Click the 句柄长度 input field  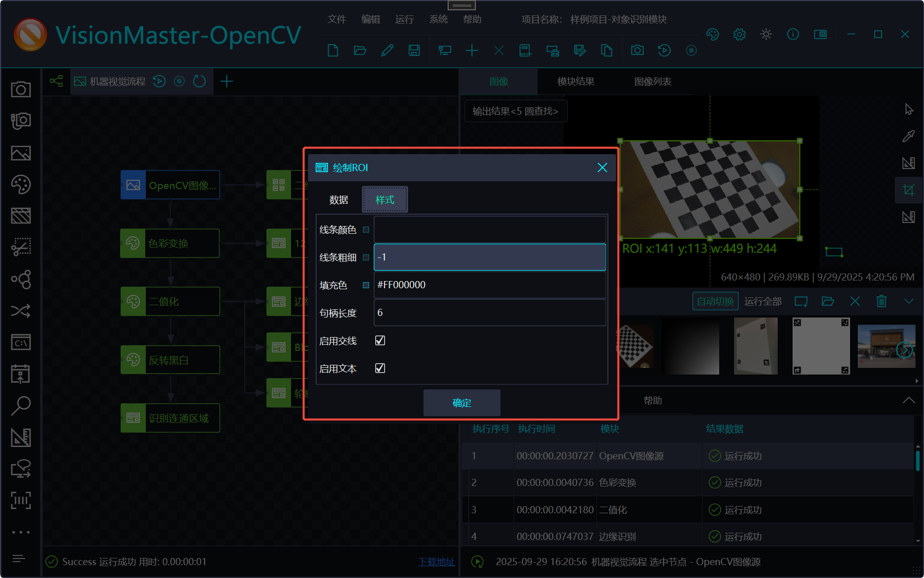pyautogui.click(x=490, y=313)
